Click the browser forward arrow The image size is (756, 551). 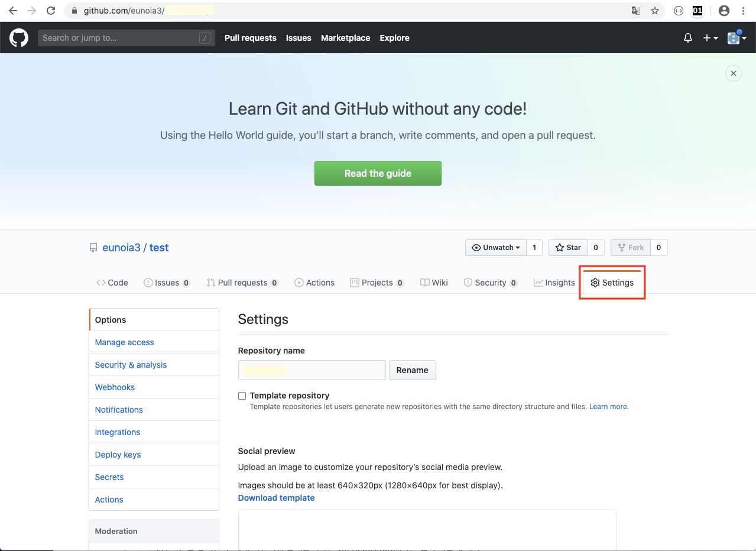pyautogui.click(x=32, y=11)
